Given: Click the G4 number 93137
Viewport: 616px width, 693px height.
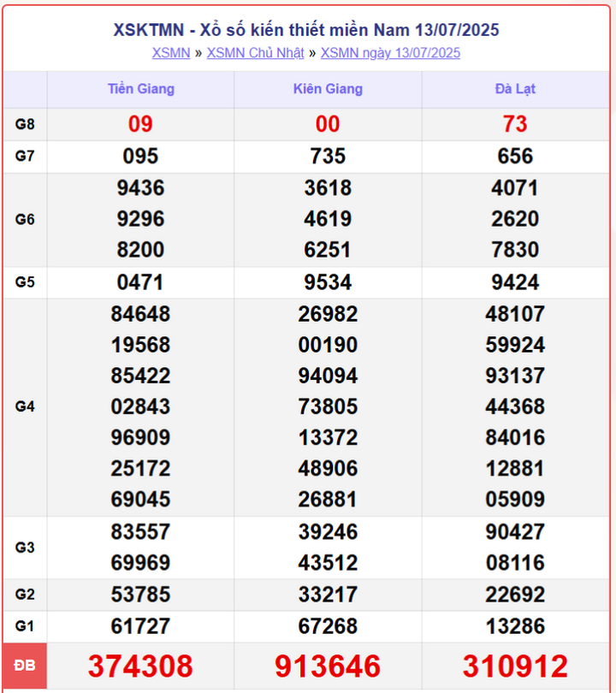Looking at the screenshot, I should [515, 376].
